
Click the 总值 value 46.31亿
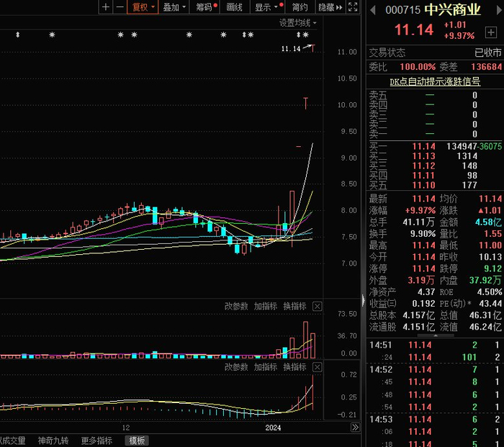point(485,315)
